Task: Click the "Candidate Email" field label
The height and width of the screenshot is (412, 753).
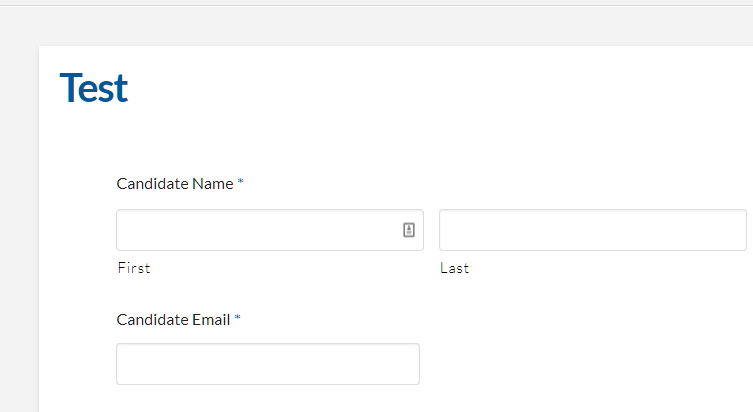Action: [173, 320]
